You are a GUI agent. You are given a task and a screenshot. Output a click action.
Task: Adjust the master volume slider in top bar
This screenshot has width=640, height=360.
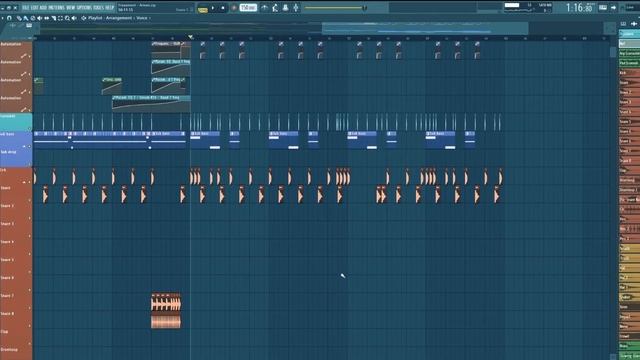(336, 8)
